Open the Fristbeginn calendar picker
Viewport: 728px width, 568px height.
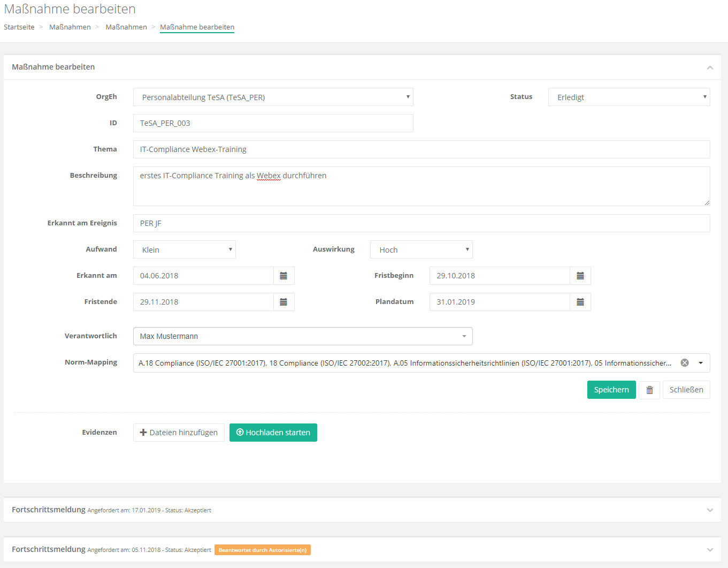point(580,276)
